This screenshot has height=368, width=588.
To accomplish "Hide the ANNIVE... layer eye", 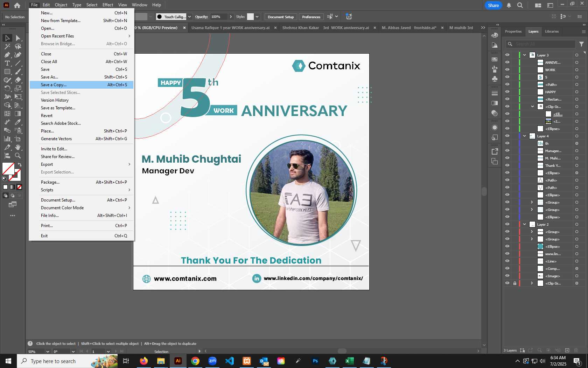I will (507, 62).
